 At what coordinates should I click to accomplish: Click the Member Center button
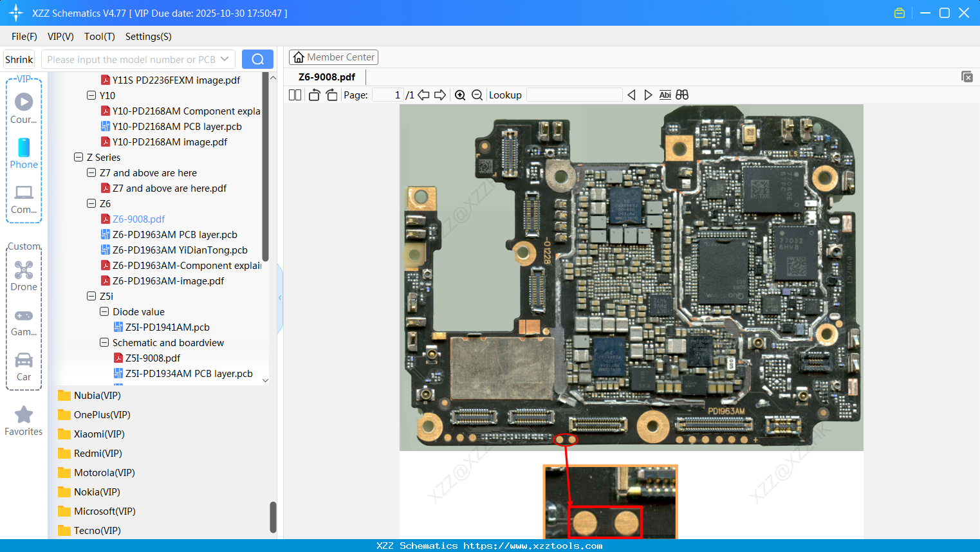click(333, 57)
